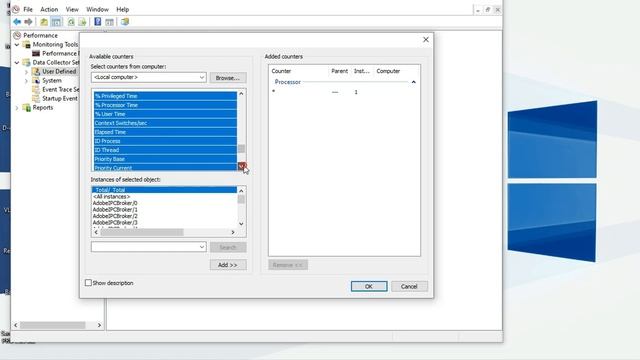Select the ID Process counter
Screen dimensions: 640x360
[x=165, y=141]
